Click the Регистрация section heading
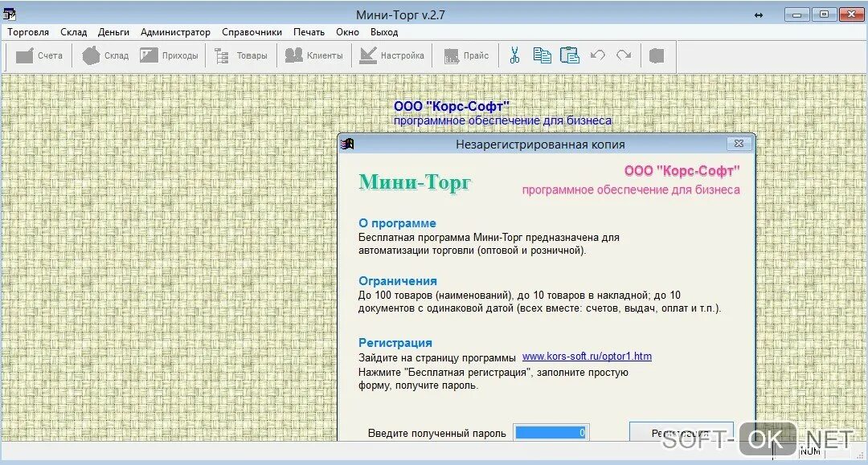Image resolution: width=868 pixels, height=465 pixels. [x=395, y=343]
